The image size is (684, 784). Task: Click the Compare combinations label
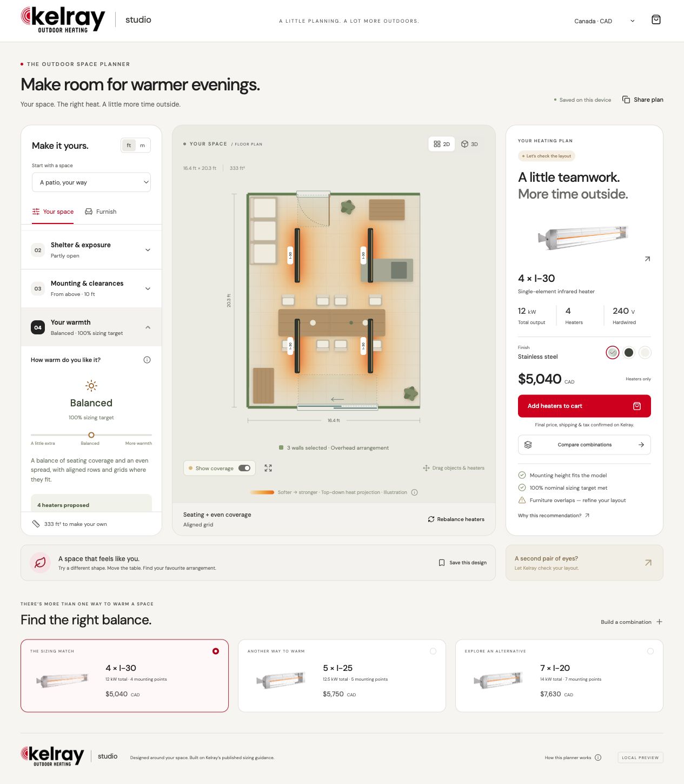(x=585, y=445)
